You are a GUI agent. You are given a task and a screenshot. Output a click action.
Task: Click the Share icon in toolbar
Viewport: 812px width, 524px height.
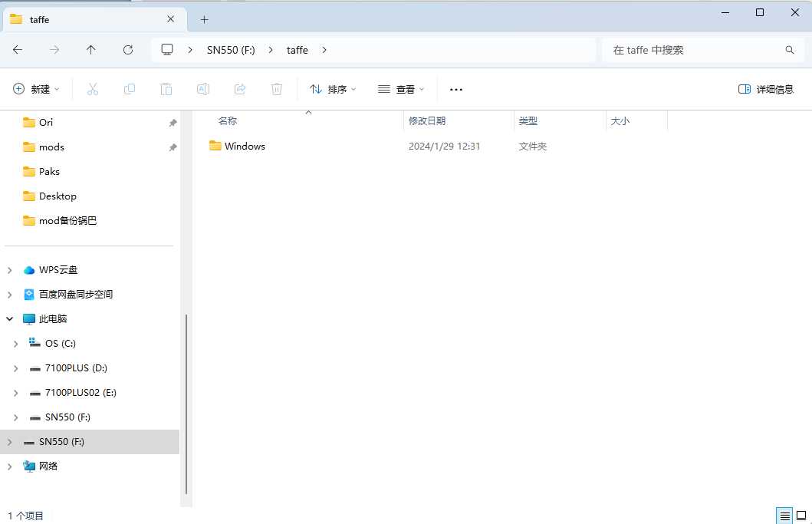point(240,89)
